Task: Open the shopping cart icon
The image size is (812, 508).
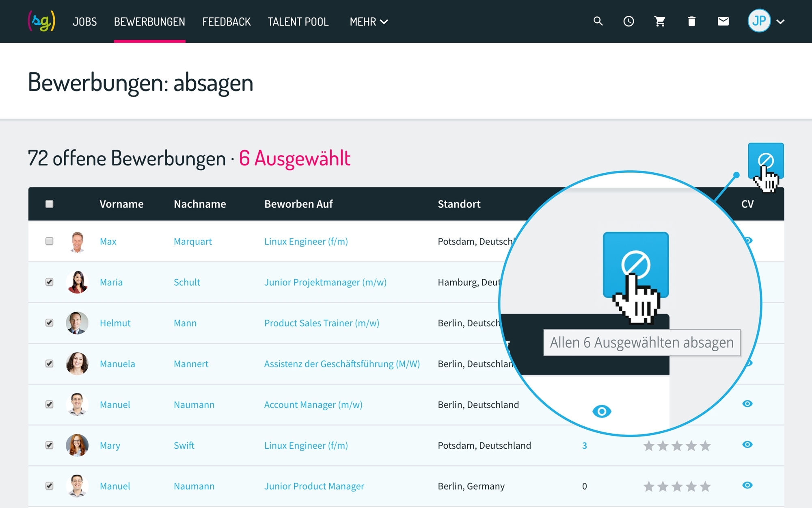Action: pyautogui.click(x=660, y=21)
